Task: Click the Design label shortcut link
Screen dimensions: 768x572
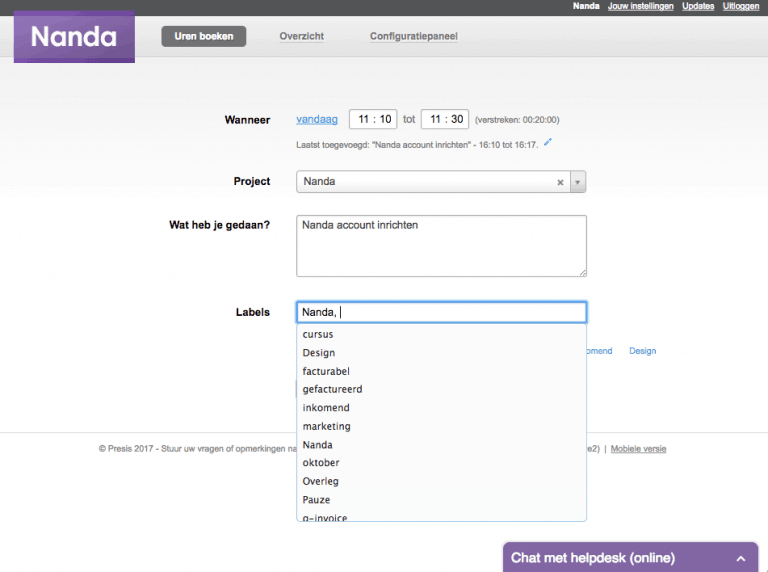Action: click(x=643, y=351)
